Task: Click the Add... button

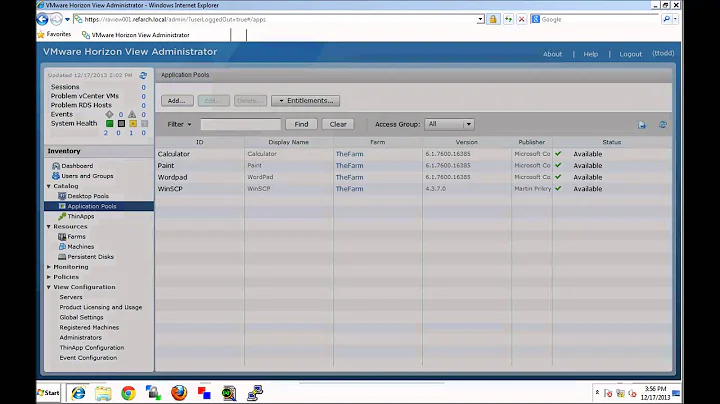Action: point(177,101)
